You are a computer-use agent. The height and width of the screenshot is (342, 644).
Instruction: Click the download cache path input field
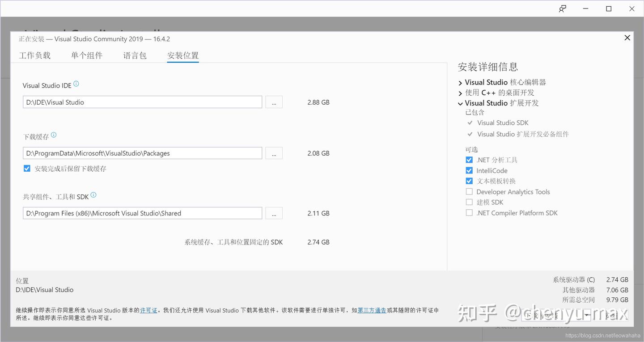coord(142,153)
